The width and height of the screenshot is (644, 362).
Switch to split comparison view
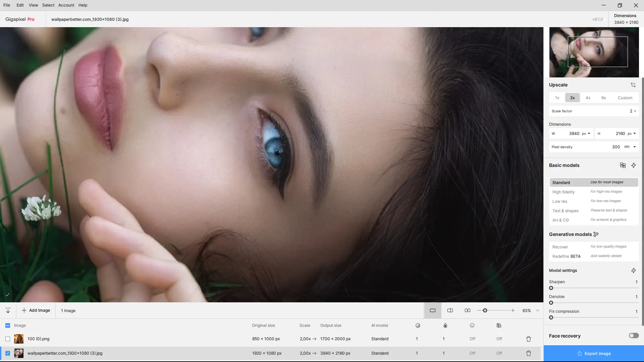(x=450, y=310)
